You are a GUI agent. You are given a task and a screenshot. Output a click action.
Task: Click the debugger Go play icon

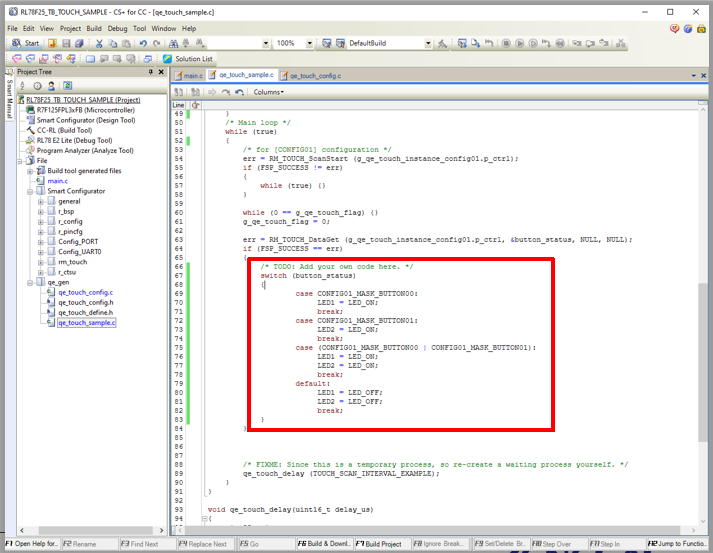pyautogui.click(x=519, y=43)
